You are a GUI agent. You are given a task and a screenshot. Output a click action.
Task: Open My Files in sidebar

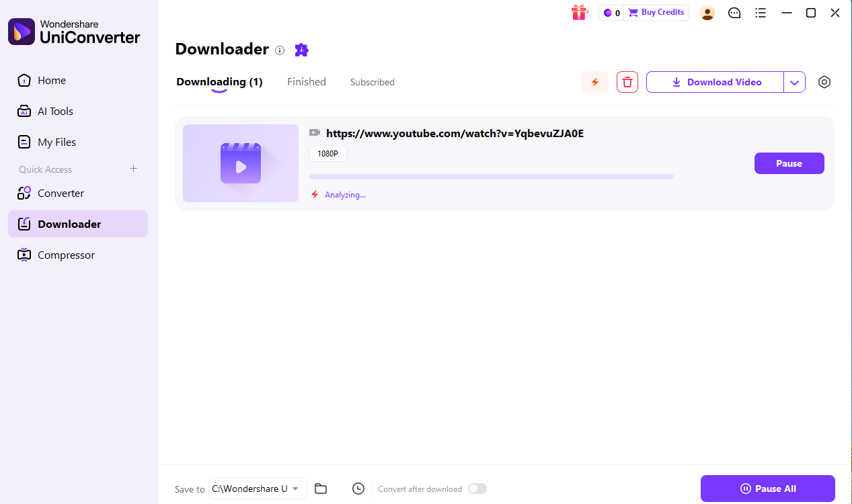click(x=78, y=142)
